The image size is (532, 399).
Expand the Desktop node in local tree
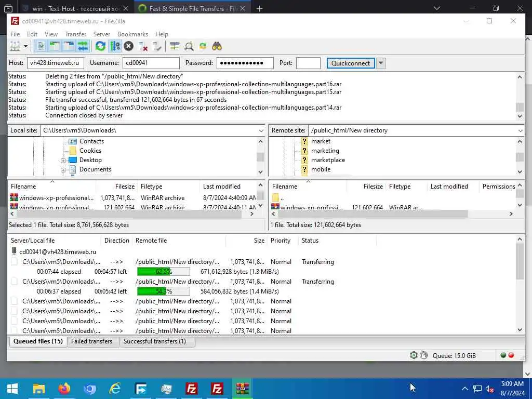coord(63,161)
